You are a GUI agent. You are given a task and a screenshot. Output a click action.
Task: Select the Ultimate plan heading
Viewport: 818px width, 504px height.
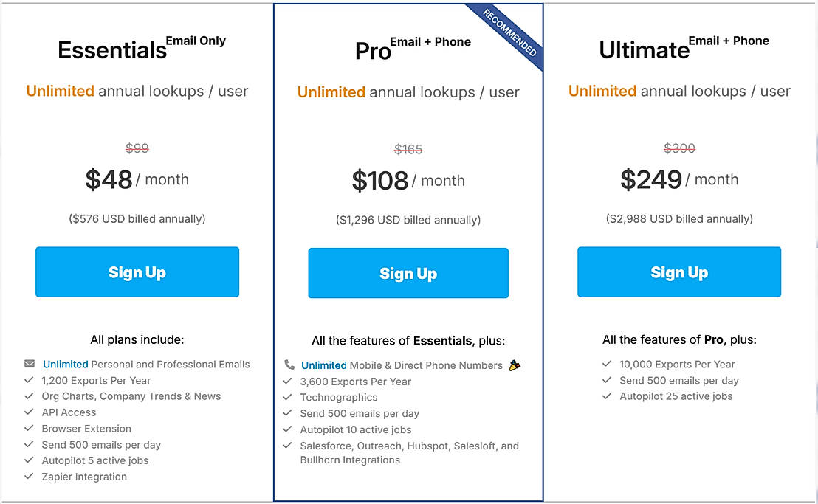644,49
